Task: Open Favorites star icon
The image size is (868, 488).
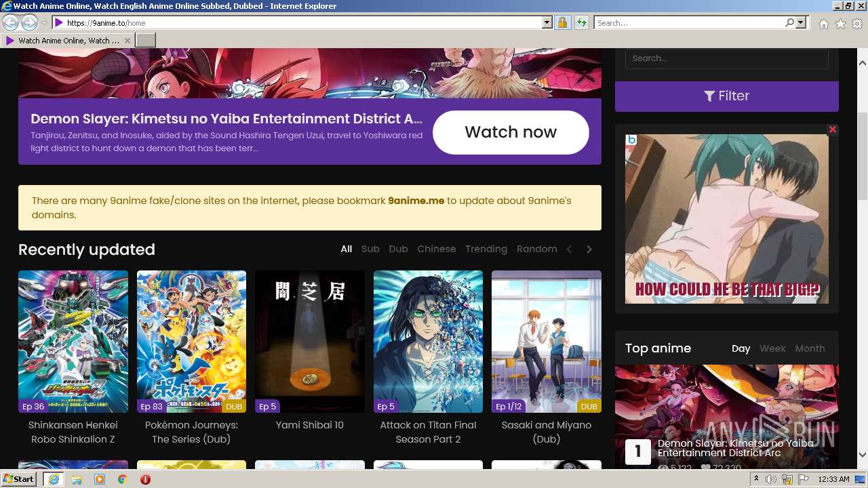Action: pos(840,24)
